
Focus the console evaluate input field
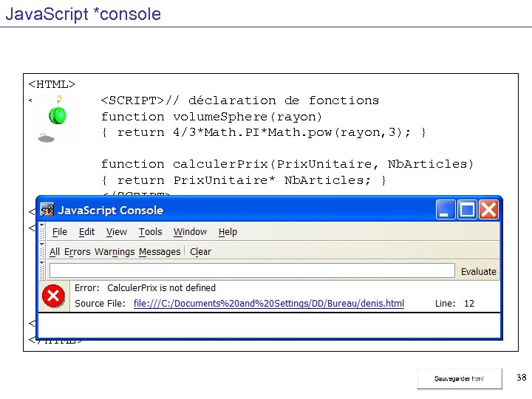tap(252, 270)
